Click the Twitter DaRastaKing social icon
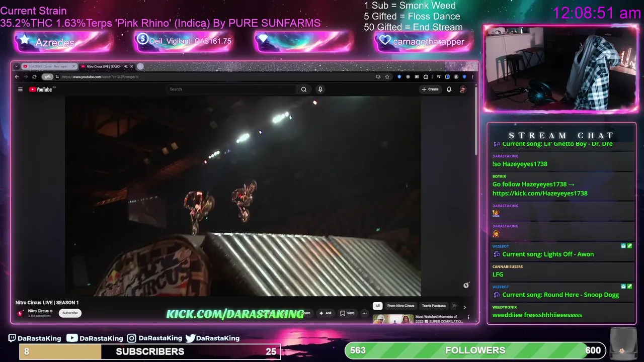Image resolution: width=644 pixels, height=362 pixels. click(x=190, y=338)
